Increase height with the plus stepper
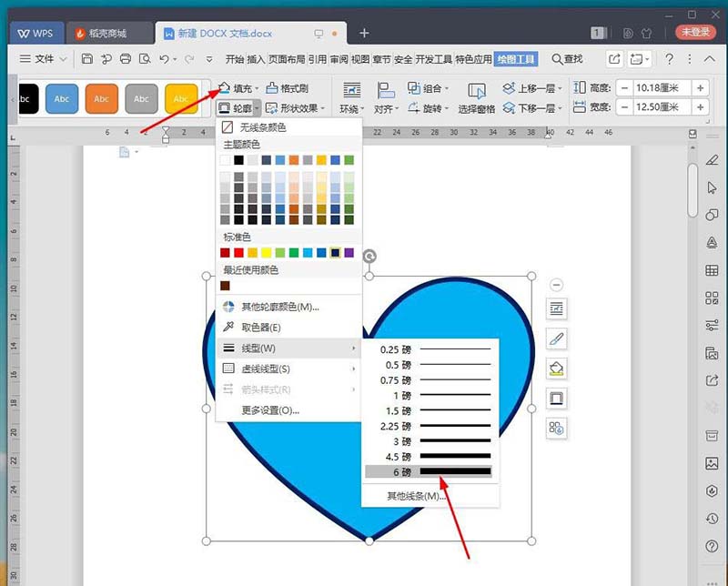Image resolution: width=728 pixels, height=586 pixels. tap(699, 89)
